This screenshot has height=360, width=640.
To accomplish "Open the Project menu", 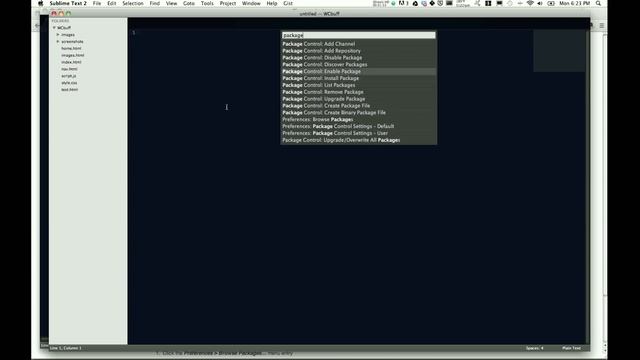I will [x=228, y=3].
